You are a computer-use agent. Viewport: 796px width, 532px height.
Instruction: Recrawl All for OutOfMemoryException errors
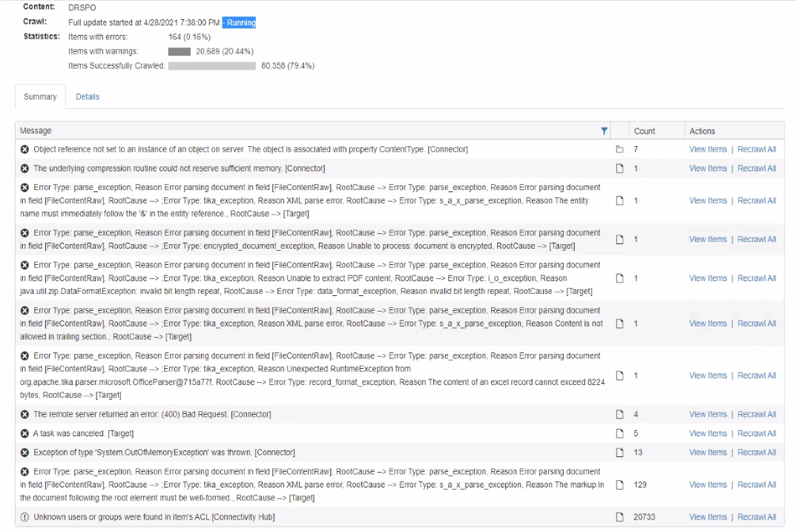(x=756, y=453)
